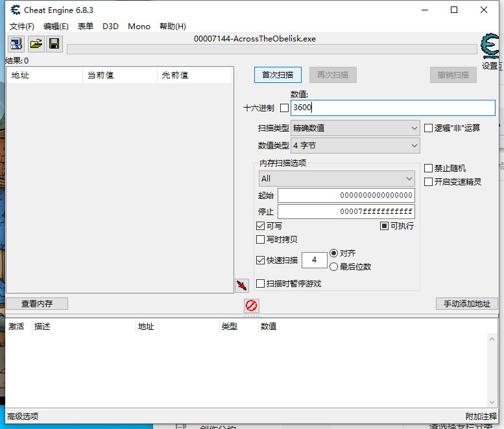
Task: Click the 类型 column header in address table
Action: (239, 327)
